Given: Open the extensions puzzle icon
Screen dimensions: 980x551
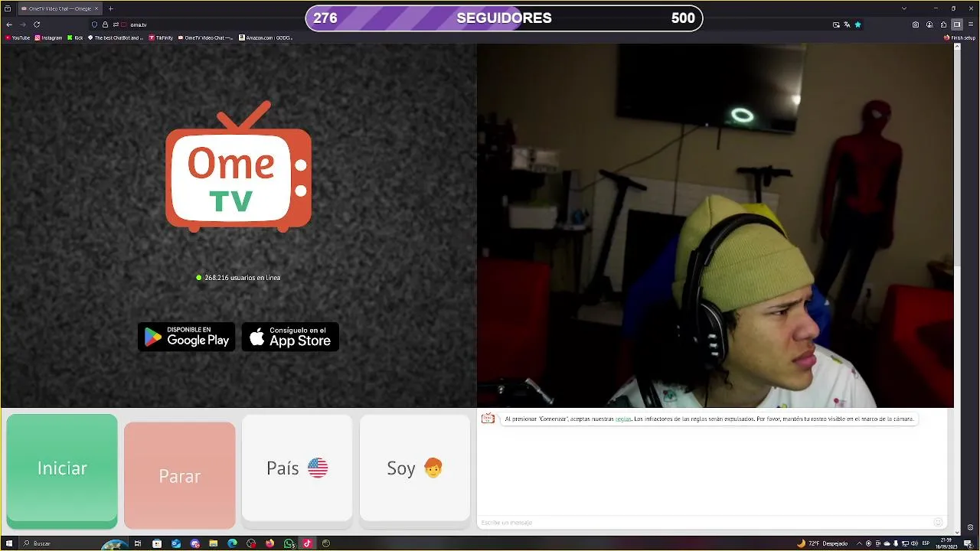Looking at the screenshot, I should 943,24.
